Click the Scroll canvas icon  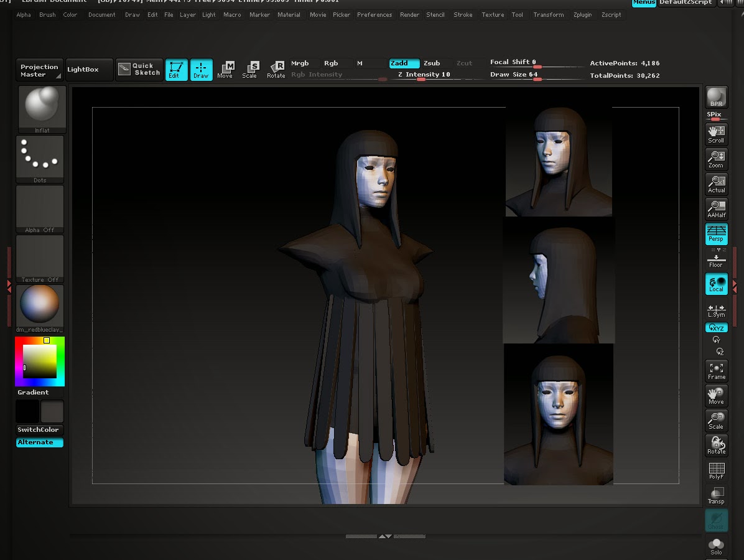coord(716,134)
